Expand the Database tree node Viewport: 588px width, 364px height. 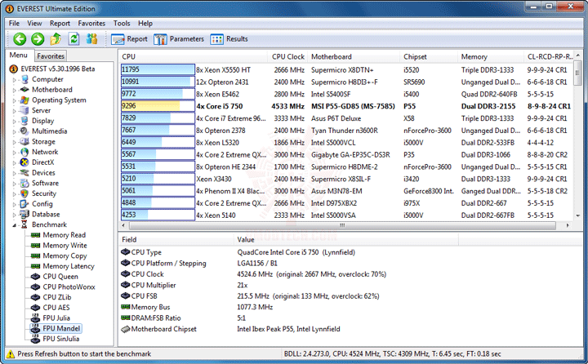(14, 215)
